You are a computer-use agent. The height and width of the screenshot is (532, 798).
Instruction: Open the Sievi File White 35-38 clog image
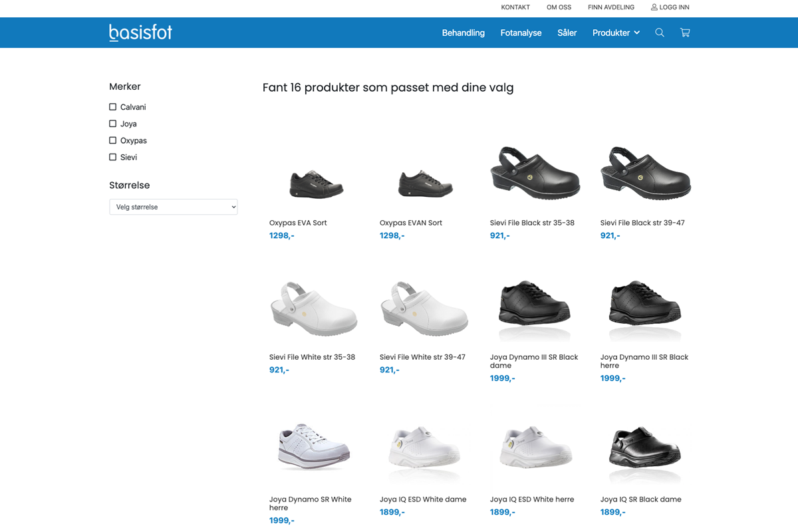[314, 308]
